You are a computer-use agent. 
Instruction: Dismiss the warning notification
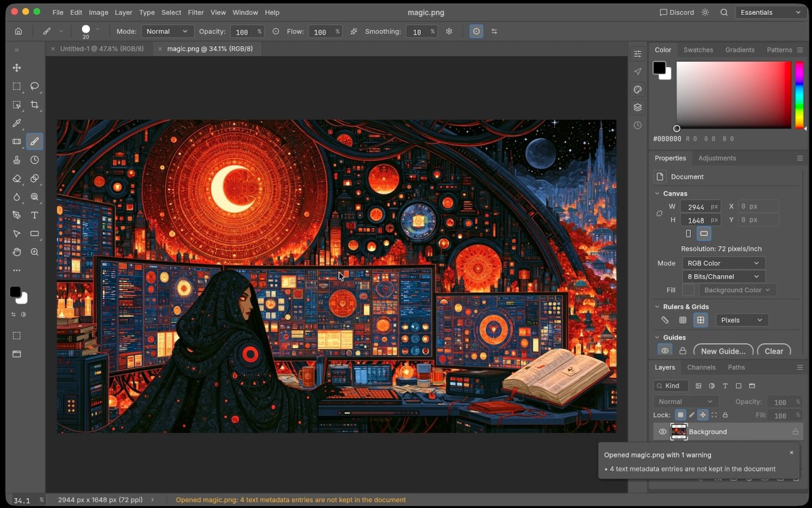point(792,453)
